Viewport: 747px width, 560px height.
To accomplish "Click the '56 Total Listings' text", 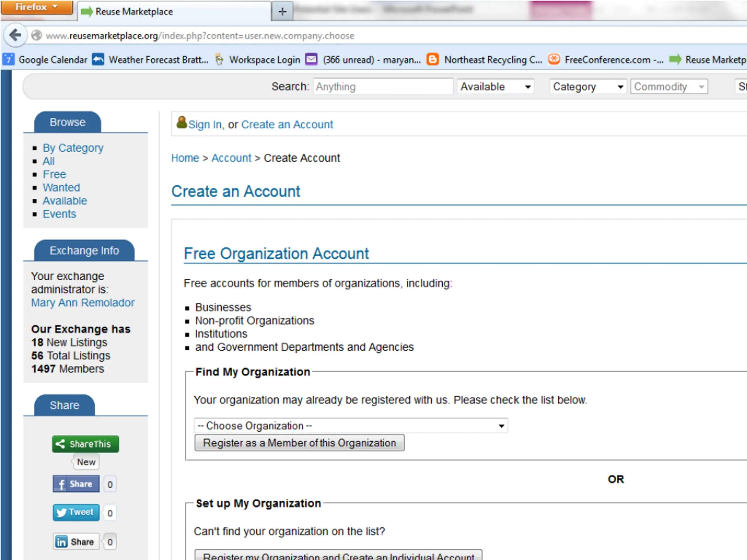I will point(71,356).
